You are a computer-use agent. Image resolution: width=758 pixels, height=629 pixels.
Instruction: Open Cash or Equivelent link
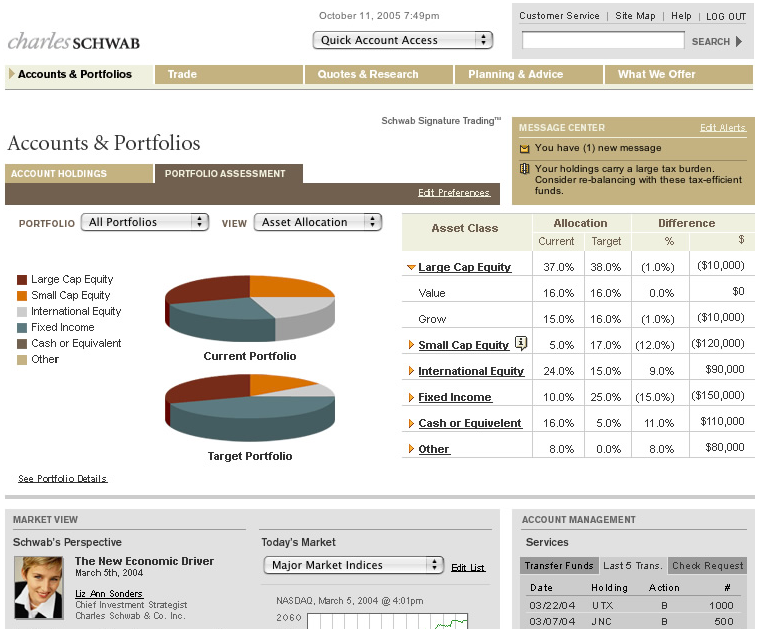click(470, 423)
